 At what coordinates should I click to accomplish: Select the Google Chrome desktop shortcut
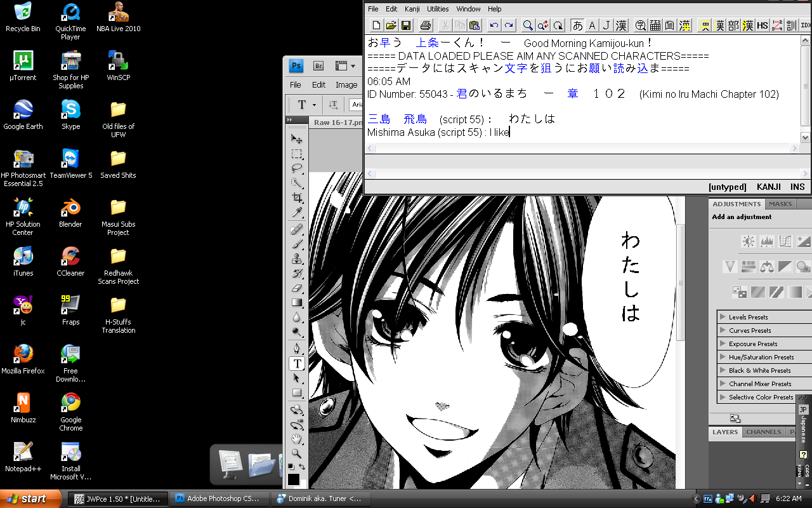click(71, 411)
